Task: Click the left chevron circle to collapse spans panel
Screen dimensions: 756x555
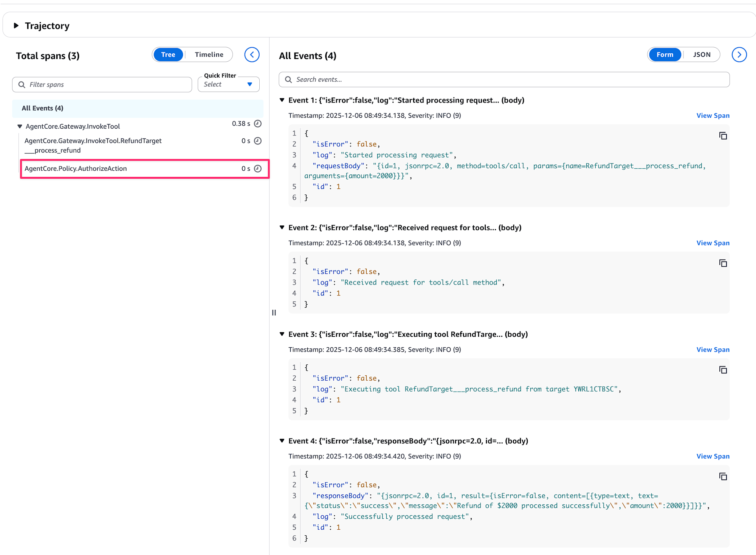Action: click(252, 55)
